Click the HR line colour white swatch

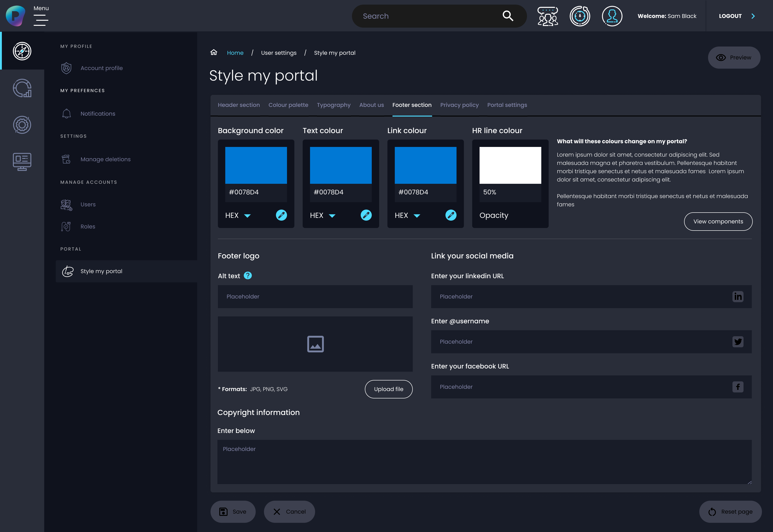[510, 165]
